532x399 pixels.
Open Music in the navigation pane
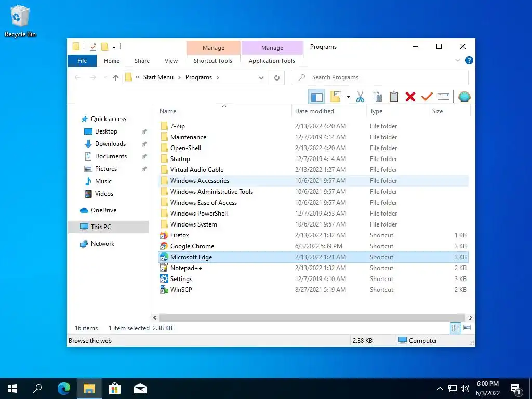click(103, 181)
